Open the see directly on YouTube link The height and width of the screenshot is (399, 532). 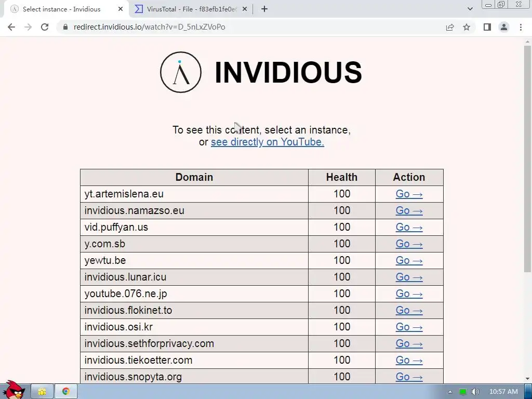click(x=268, y=142)
